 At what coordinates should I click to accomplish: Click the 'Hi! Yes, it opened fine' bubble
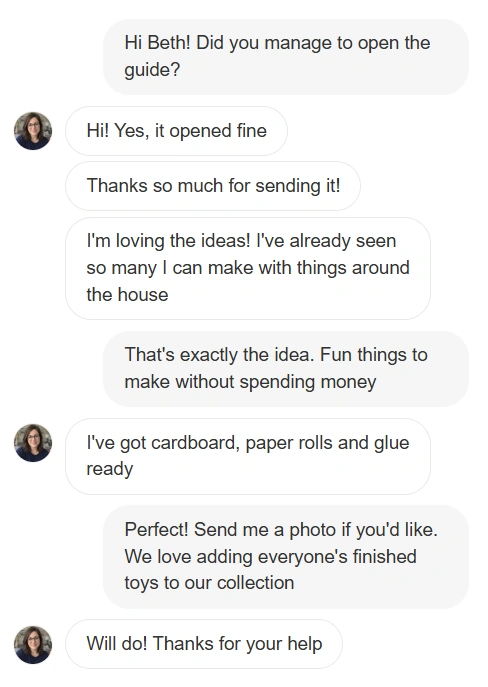click(x=176, y=131)
